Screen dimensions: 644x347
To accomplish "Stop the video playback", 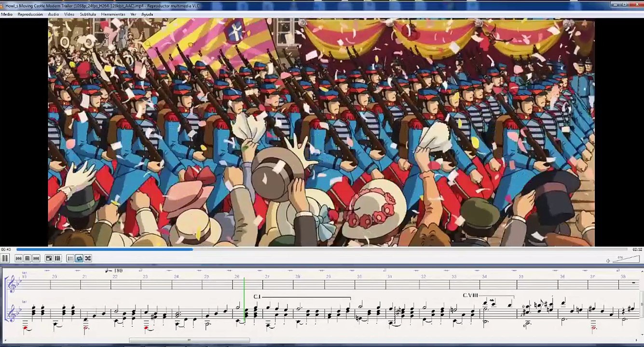I will pyautogui.click(x=27, y=258).
